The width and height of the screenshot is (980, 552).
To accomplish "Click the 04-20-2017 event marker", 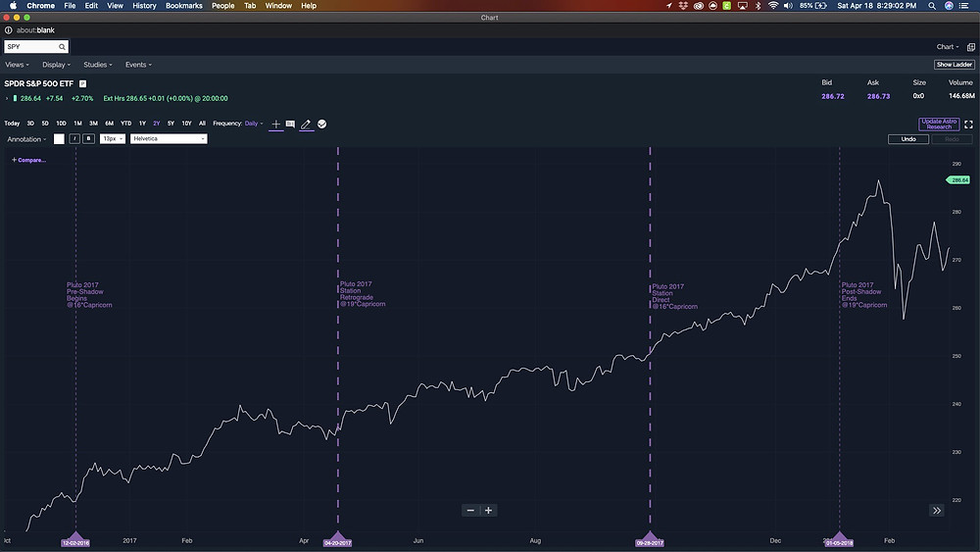I will click(x=337, y=540).
